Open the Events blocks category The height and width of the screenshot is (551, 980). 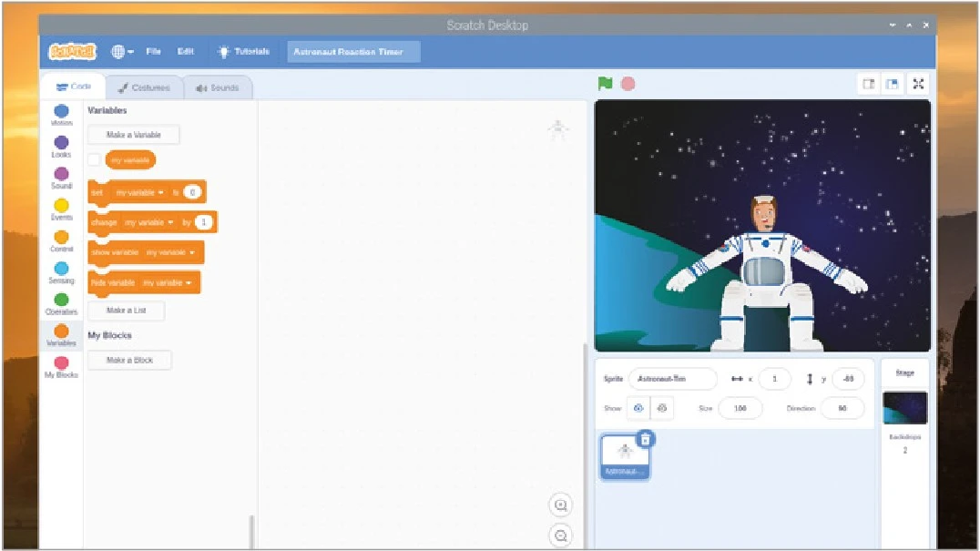pyautogui.click(x=61, y=208)
